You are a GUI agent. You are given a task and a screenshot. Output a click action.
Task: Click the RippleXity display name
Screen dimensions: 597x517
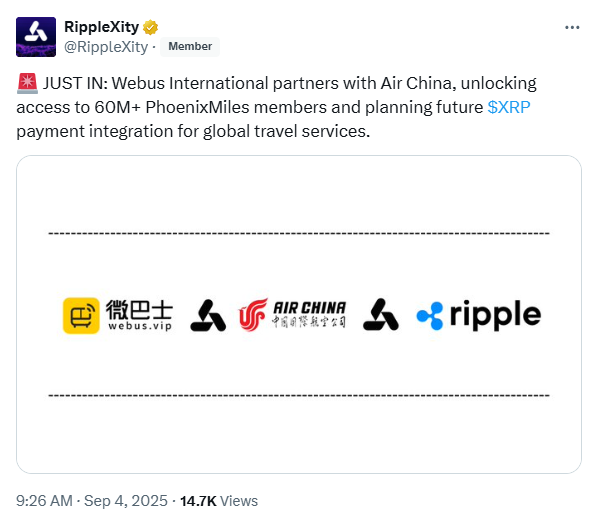tap(101, 27)
